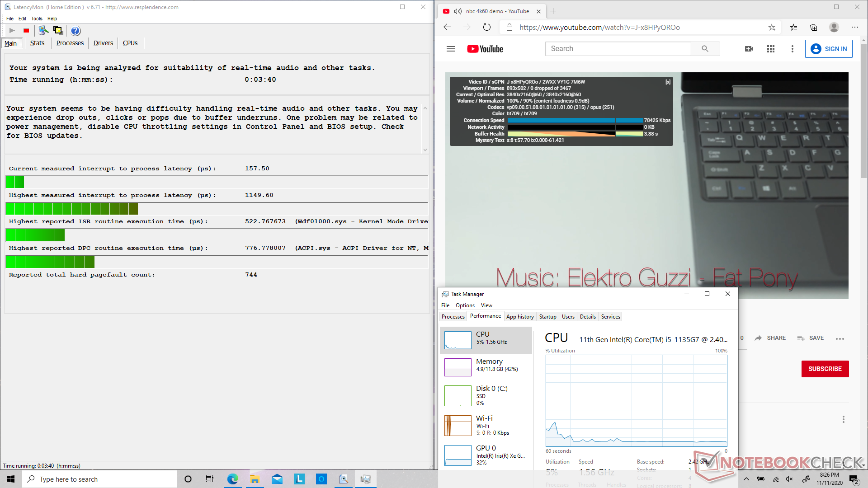Stop the LatencyMon monitor with the red square
This screenshot has height=488, width=868.
[26, 31]
